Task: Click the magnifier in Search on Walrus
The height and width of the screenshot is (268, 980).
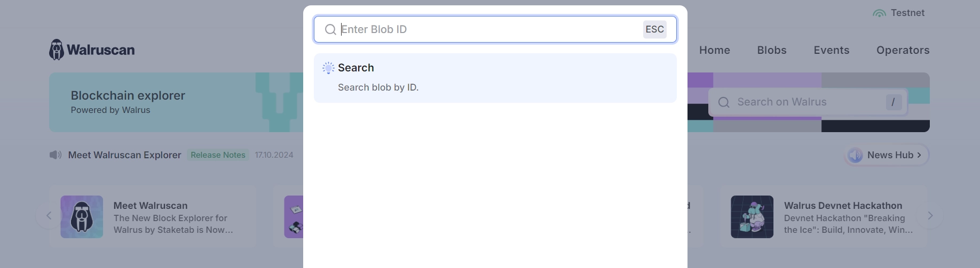Action: (724, 102)
